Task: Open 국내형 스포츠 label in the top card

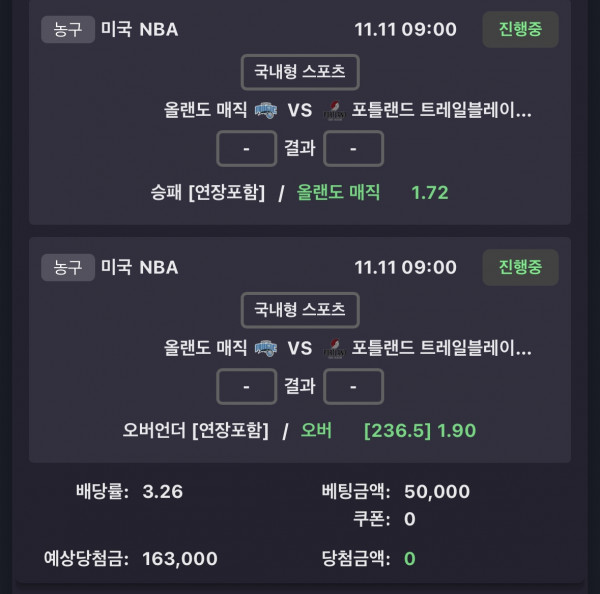Action: click(300, 72)
